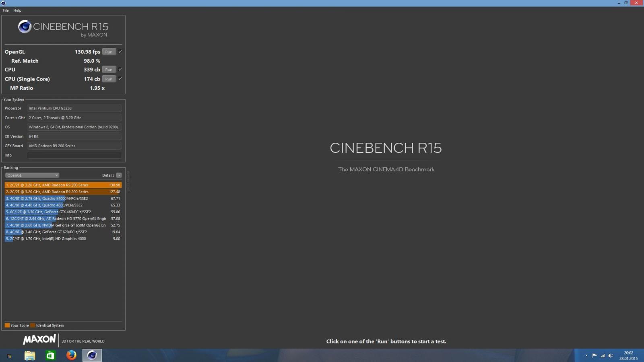This screenshot has height=362, width=644.
Task: Open Action Center flag icon
Action: [594, 356]
